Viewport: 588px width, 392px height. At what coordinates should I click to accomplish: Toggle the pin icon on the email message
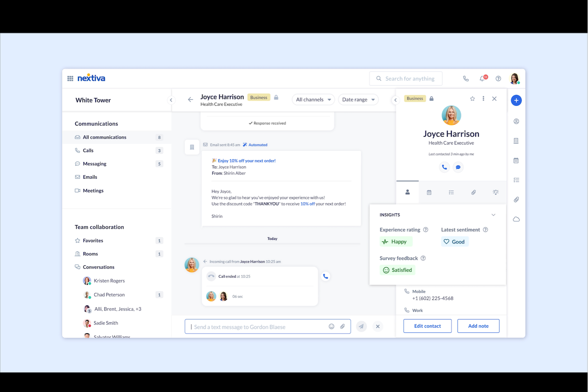pyautogui.click(x=192, y=147)
